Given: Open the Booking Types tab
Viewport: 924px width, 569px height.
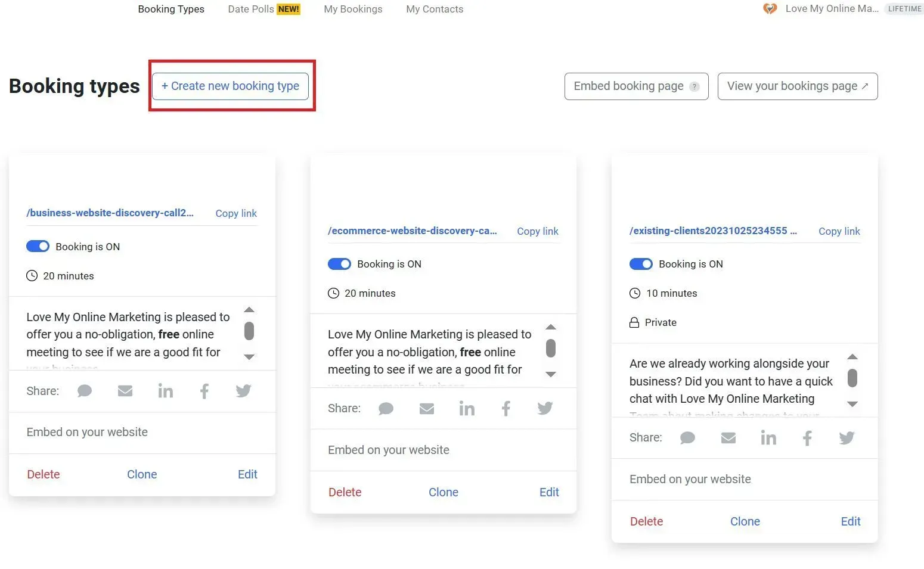Looking at the screenshot, I should point(171,9).
